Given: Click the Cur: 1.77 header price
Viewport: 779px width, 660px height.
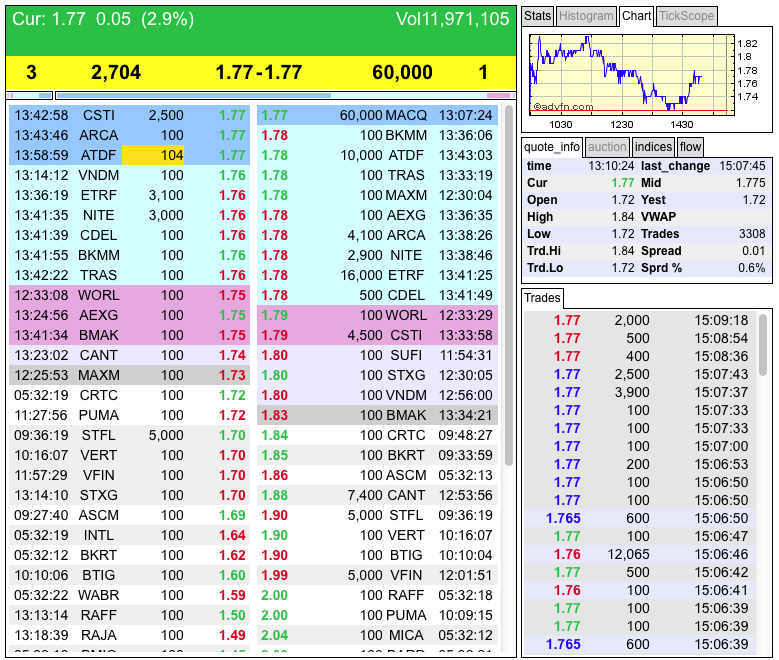Looking at the screenshot, I should point(49,19).
